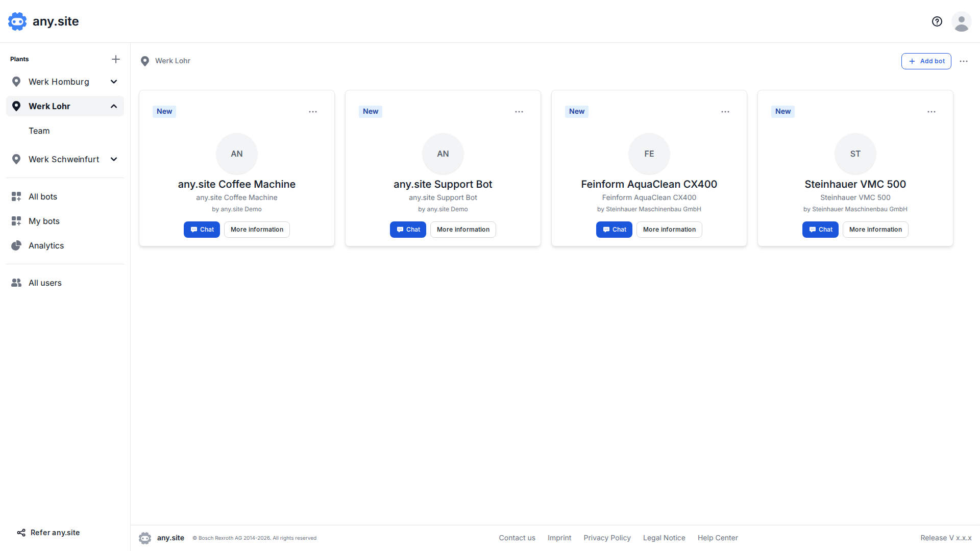Open All users from the sidebar
This screenshot has height=551, width=980.
(x=45, y=283)
